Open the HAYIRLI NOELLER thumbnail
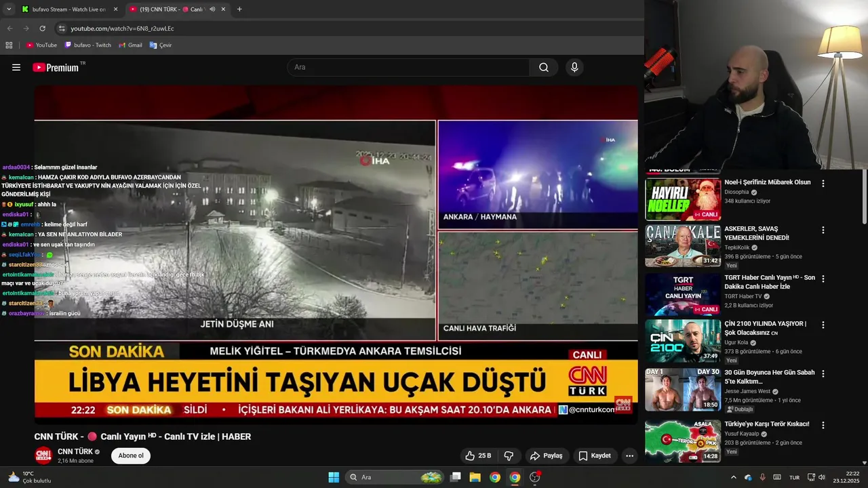Screen dimensions: 868x488 coord(683,199)
